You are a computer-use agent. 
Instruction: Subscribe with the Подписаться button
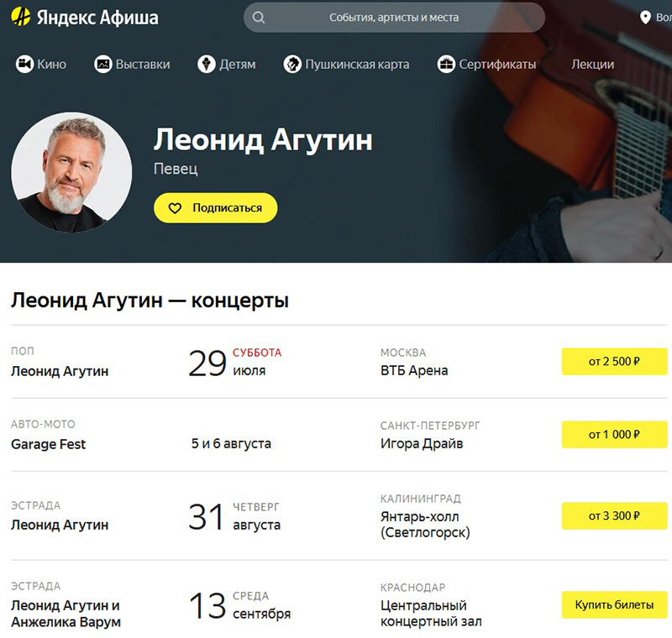[216, 207]
